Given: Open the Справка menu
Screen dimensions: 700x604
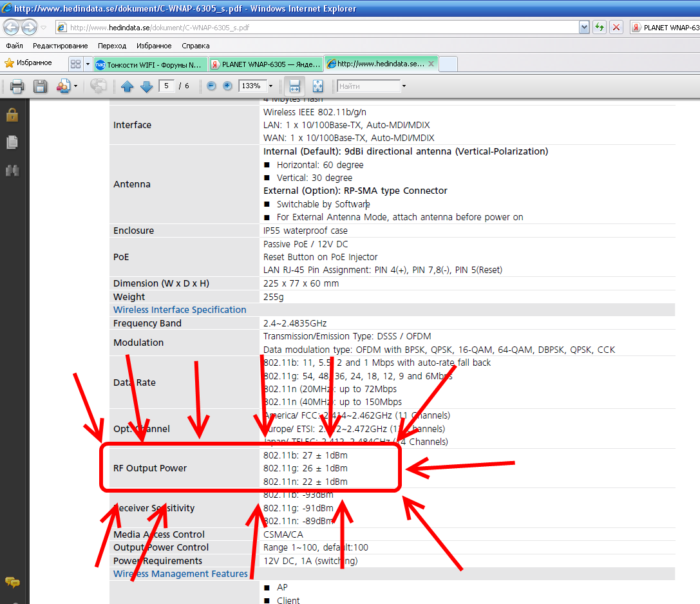Looking at the screenshot, I should [x=196, y=46].
